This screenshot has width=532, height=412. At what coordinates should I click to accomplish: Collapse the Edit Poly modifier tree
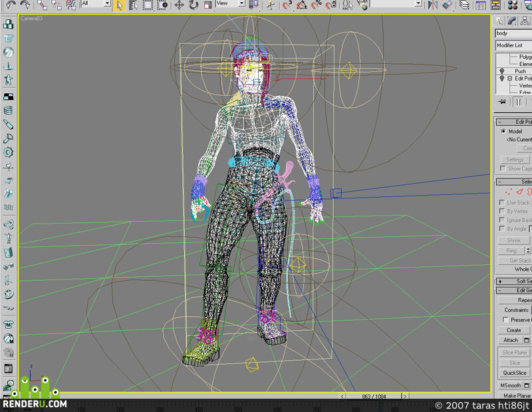(509, 79)
